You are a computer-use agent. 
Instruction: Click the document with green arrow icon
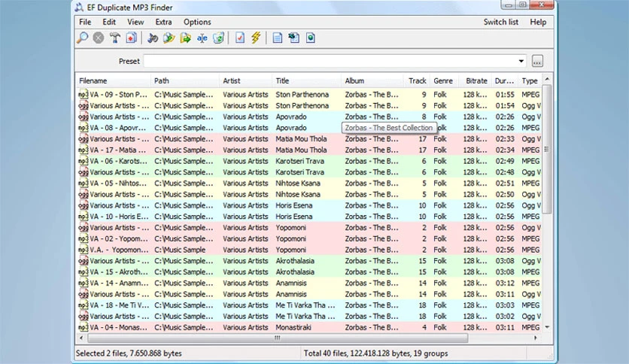coord(293,38)
